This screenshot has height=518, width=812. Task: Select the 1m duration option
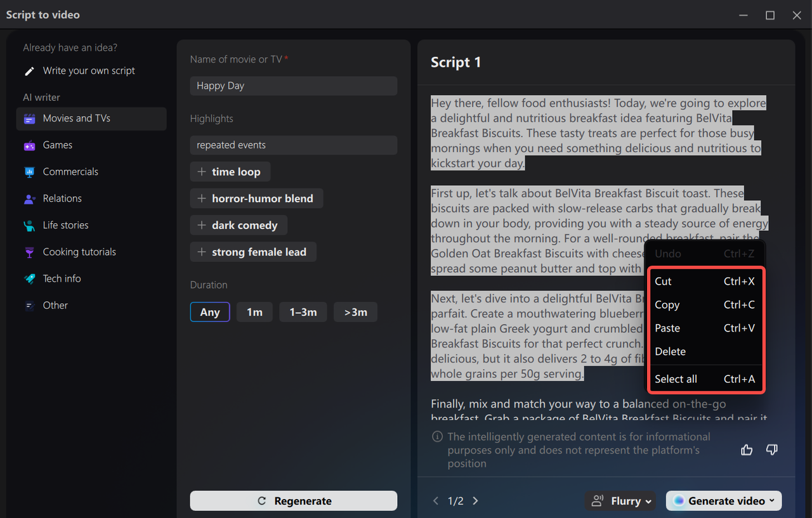(x=254, y=311)
